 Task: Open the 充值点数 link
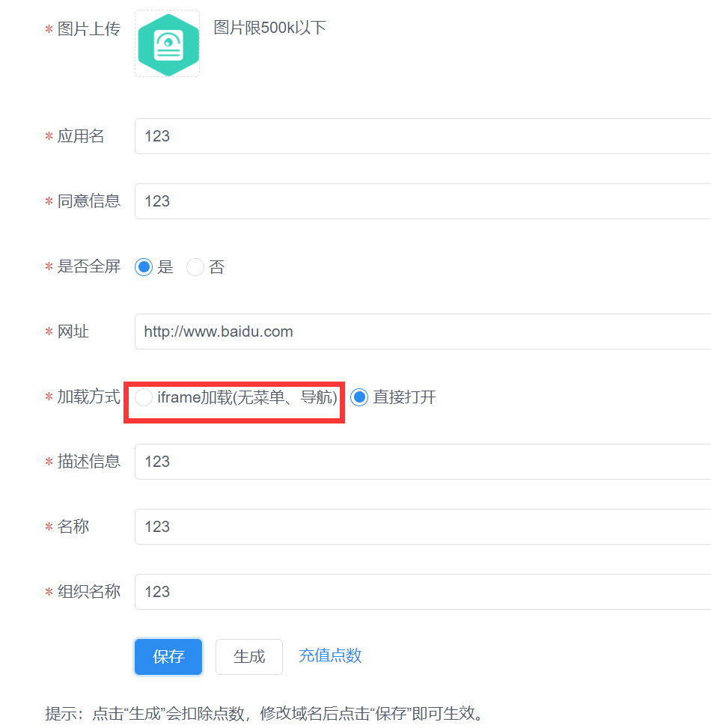(330, 655)
